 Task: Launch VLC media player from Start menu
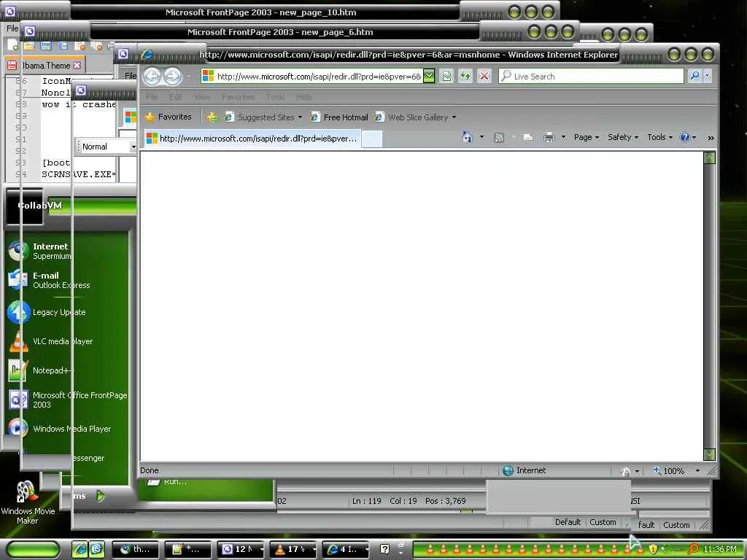(50, 341)
